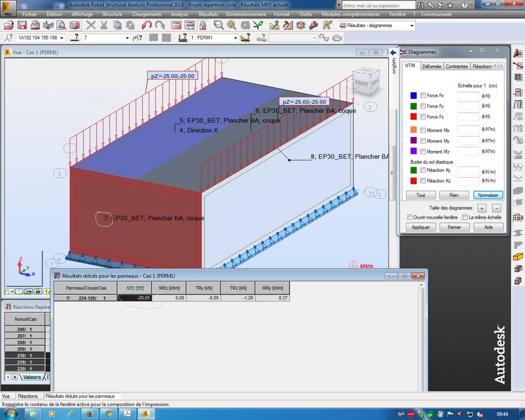The image size is (525, 420).
Task: Click the bars icon in right toolbar
Action: [518, 66]
